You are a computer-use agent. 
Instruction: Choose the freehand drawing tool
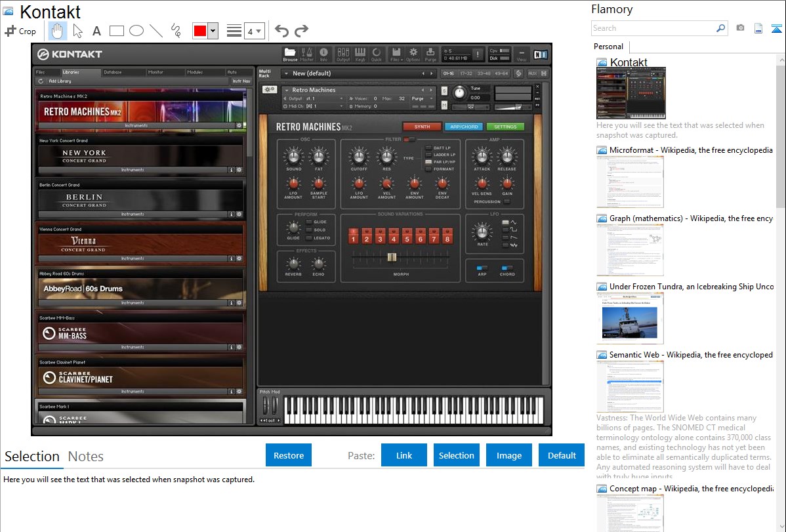tap(175, 31)
